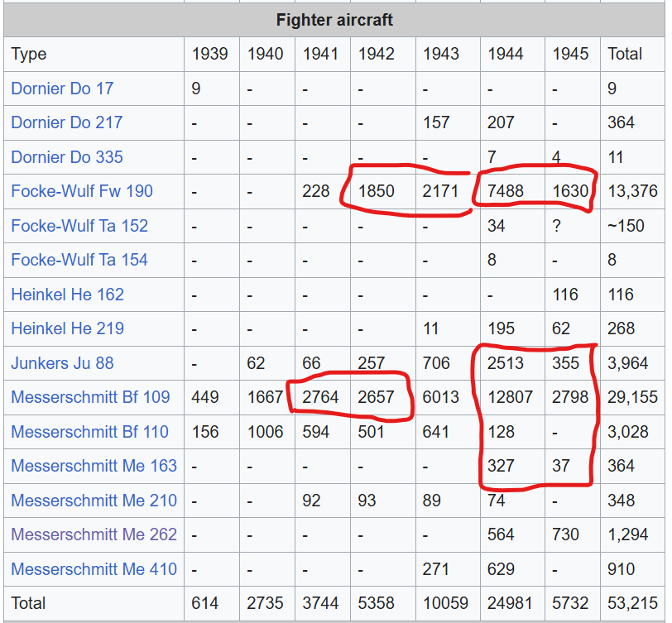Select the Ta 152 total ~150
This screenshot has width=672, height=623.
tap(632, 226)
